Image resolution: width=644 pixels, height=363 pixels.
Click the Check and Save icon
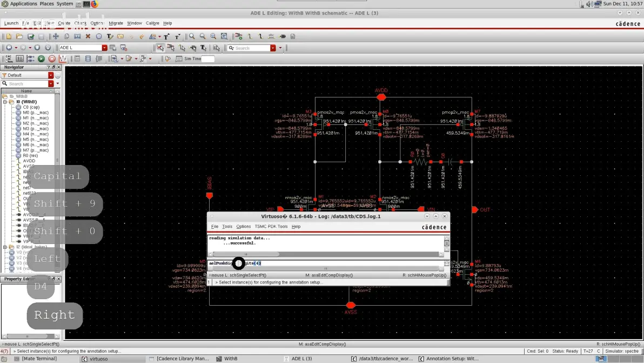click(x=30, y=37)
